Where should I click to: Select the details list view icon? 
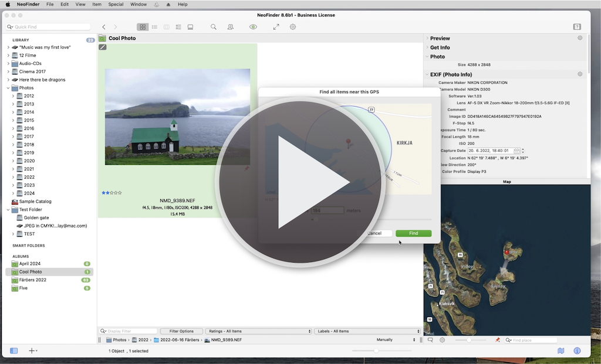pyautogui.click(x=178, y=27)
